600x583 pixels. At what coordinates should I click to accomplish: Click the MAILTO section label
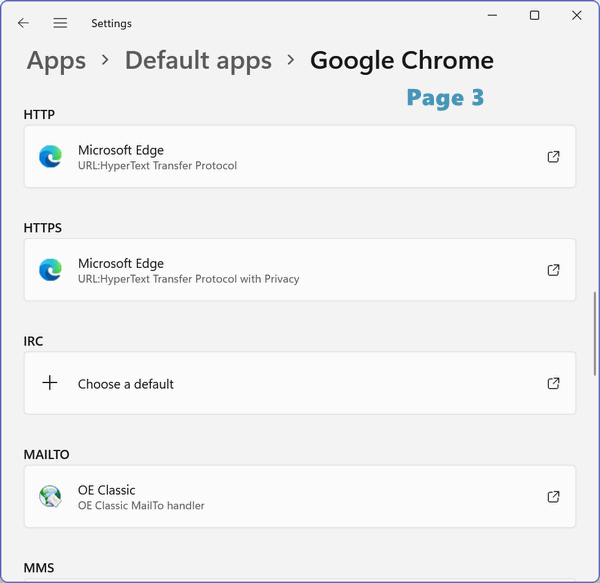[46, 454]
